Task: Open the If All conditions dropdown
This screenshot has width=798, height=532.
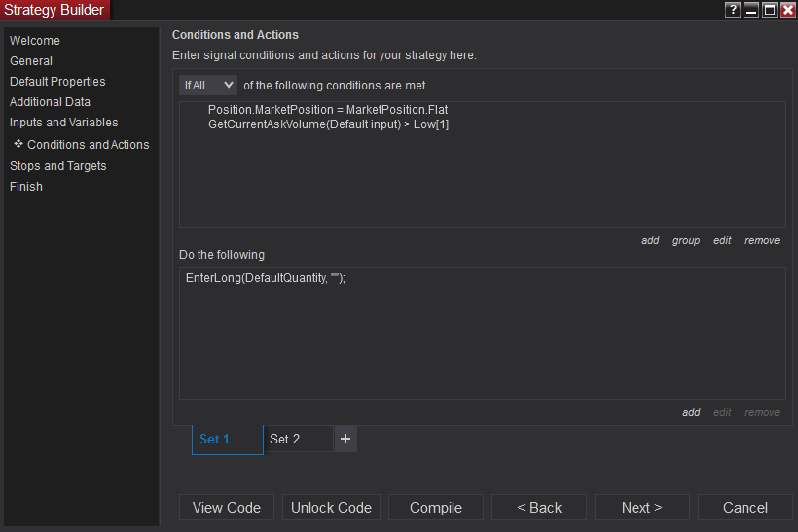Action: pos(208,85)
